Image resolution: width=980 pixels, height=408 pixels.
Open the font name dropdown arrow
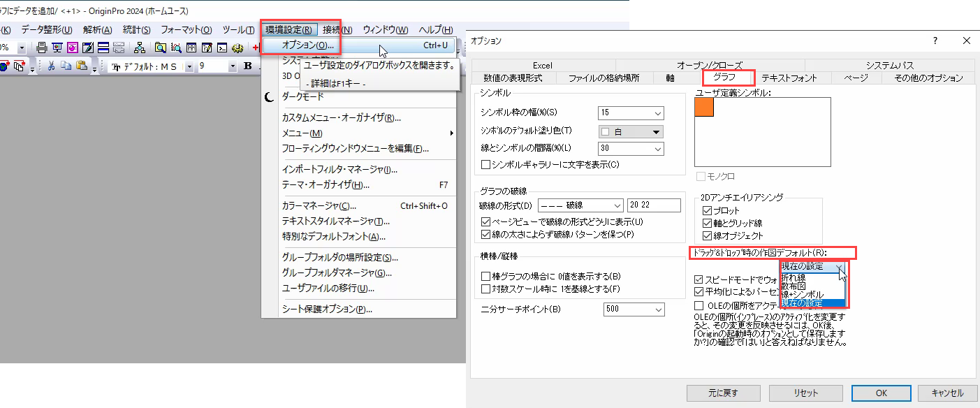[189, 66]
